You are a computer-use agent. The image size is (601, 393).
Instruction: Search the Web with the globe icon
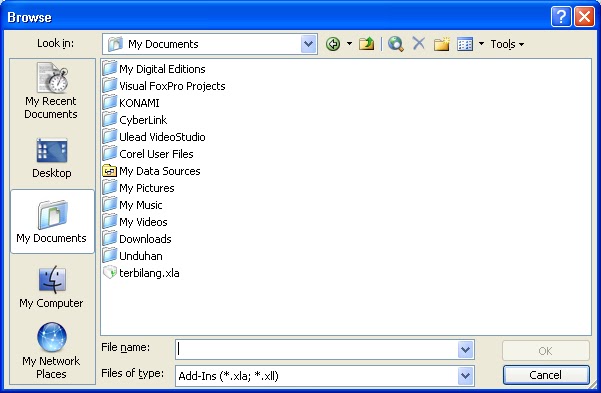click(x=396, y=44)
